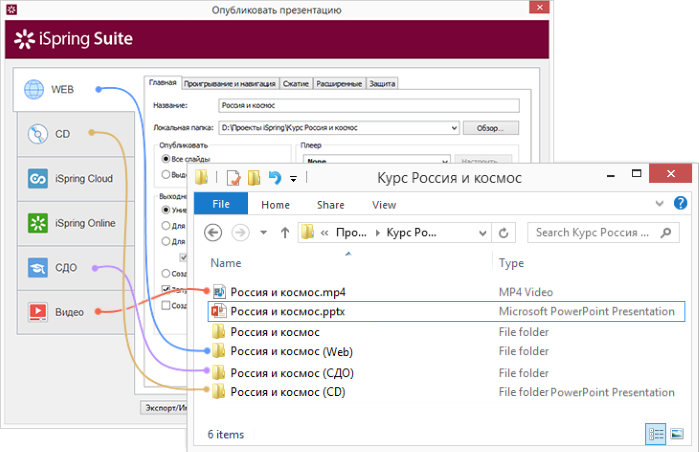Open recent locations dropdown in Explorer
699x452 pixels.
tap(263, 233)
